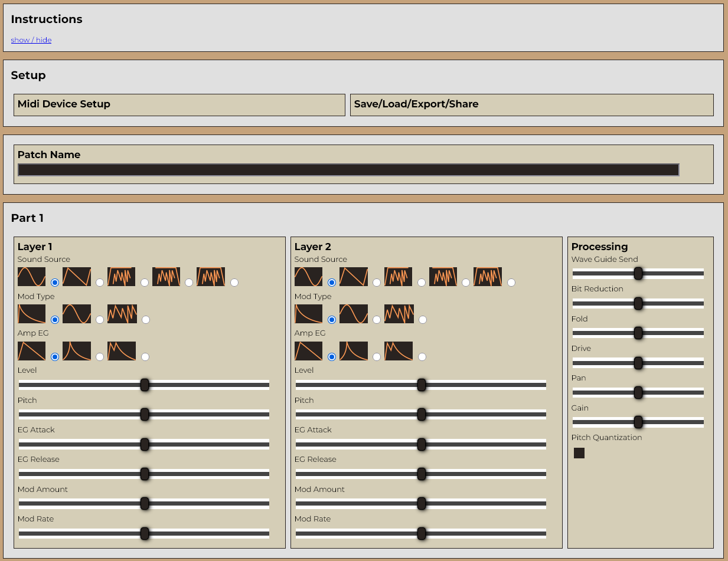
Task: Adjust the Gain slider
Action: [x=638, y=422]
